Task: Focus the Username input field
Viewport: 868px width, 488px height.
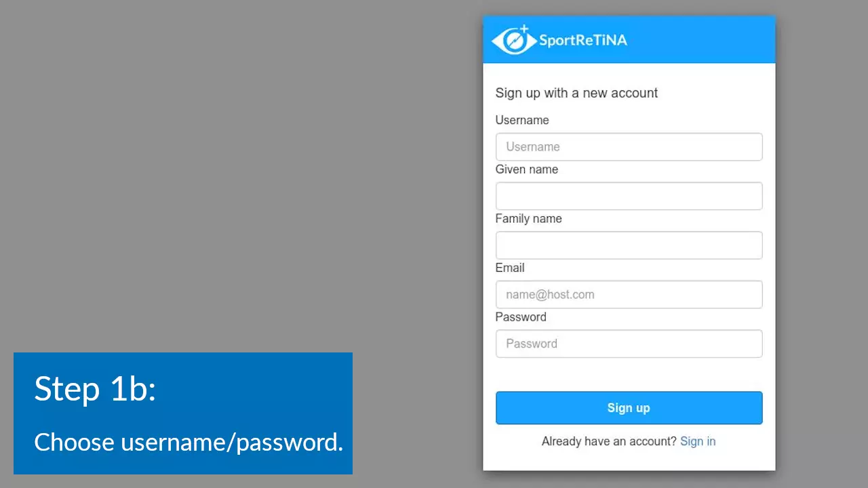Action: click(x=629, y=147)
